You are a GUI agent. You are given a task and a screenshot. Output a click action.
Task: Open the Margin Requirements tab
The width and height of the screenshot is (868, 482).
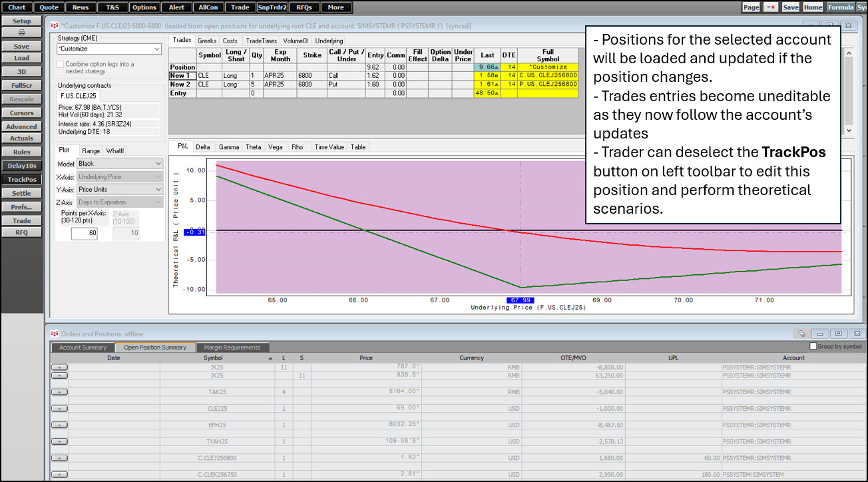tap(232, 347)
